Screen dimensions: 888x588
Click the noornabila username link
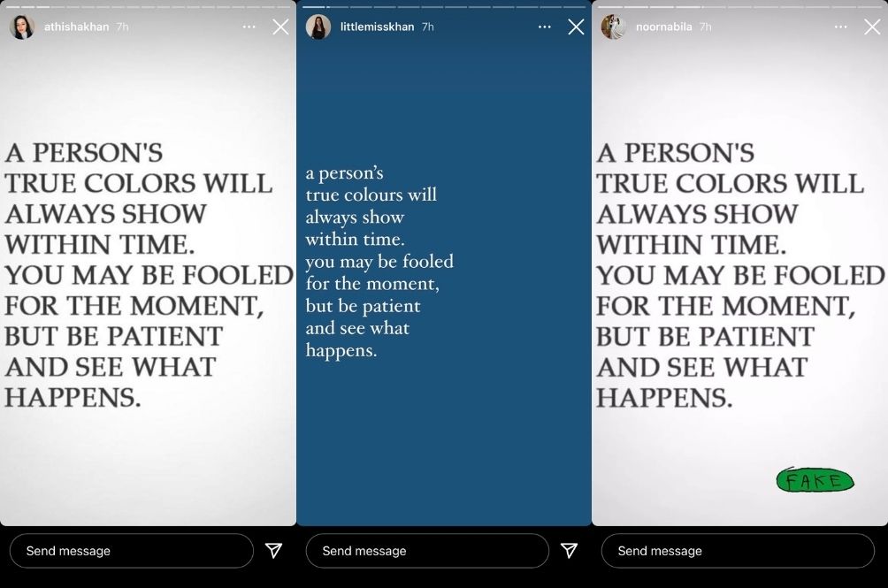pyautogui.click(x=663, y=27)
